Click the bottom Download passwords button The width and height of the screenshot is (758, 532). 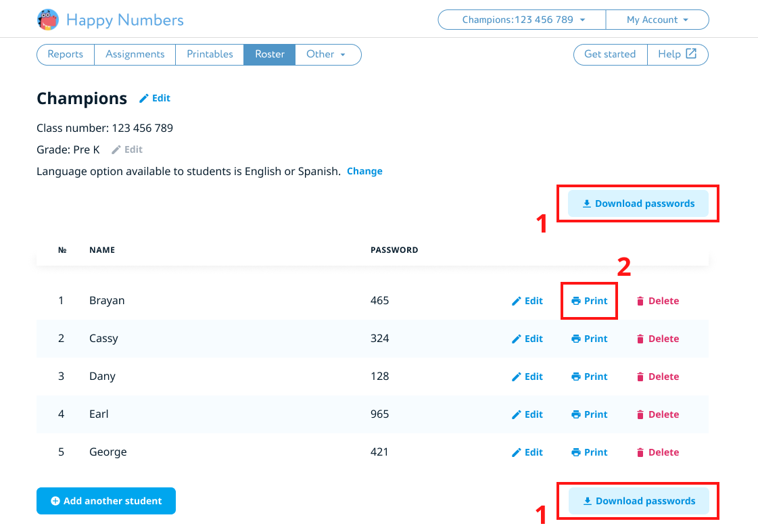click(639, 501)
